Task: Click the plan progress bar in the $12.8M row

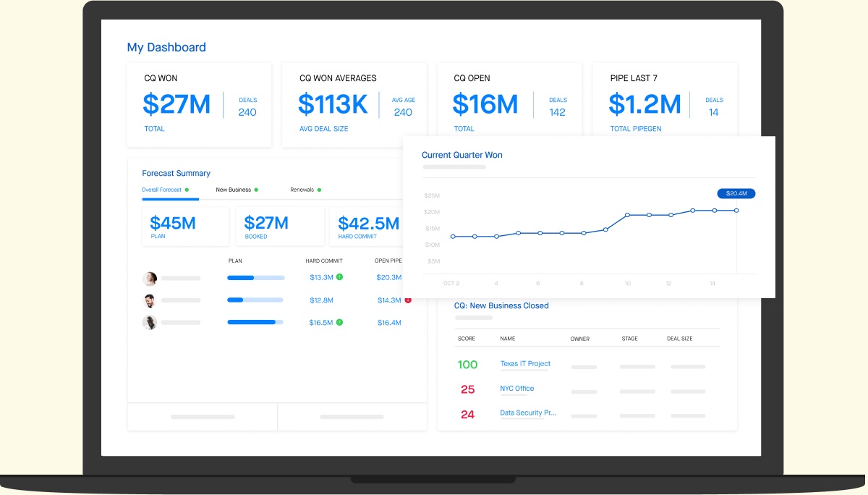Action: pyautogui.click(x=256, y=300)
